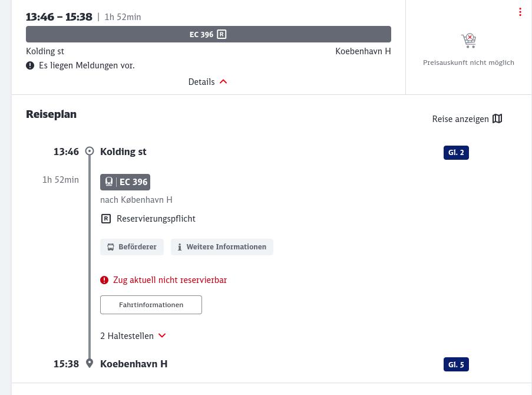Image resolution: width=532 pixels, height=395 pixels.
Task: Click the alert icon beside Es liegen Meldungen
Action: tap(30, 65)
